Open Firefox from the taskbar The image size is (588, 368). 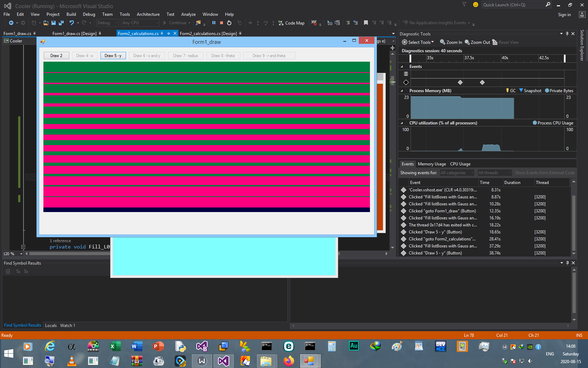coord(288,361)
